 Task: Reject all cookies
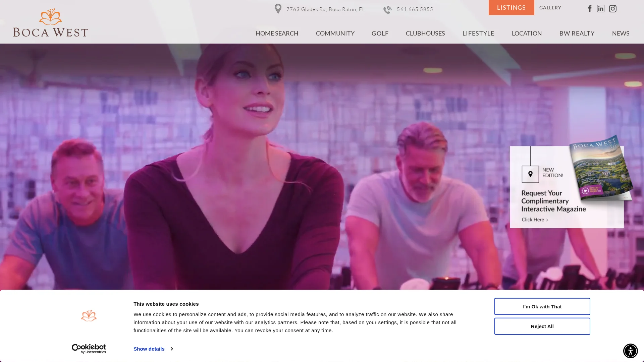coord(542,326)
